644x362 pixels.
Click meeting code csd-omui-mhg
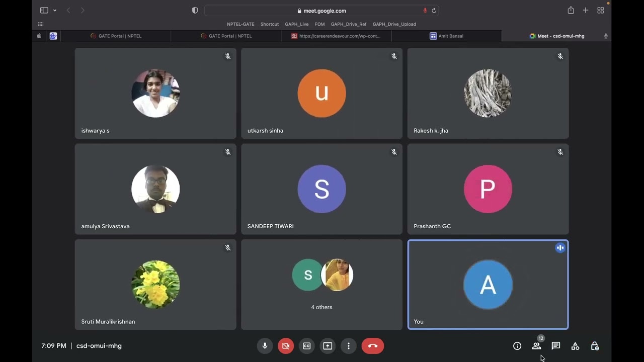99,346
